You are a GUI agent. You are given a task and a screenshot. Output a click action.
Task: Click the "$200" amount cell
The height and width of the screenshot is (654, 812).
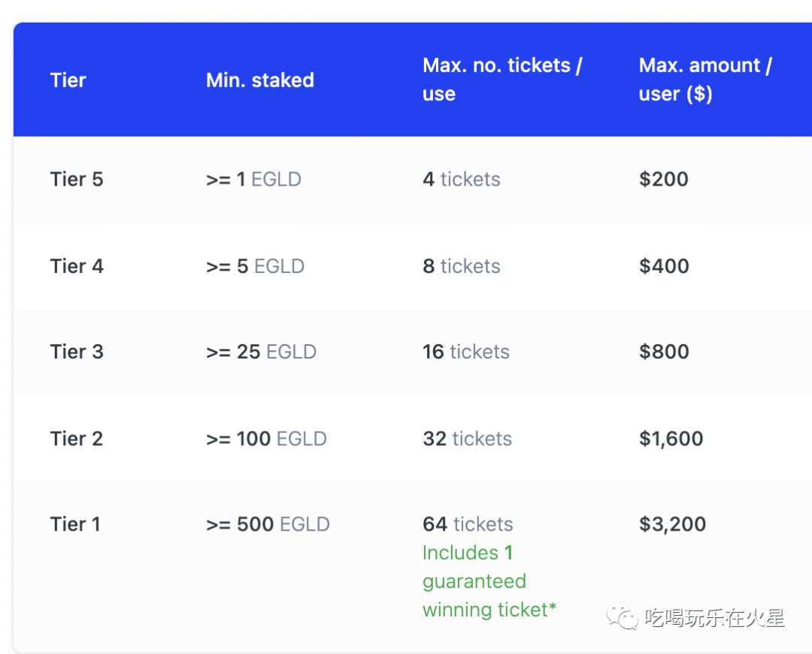(664, 180)
